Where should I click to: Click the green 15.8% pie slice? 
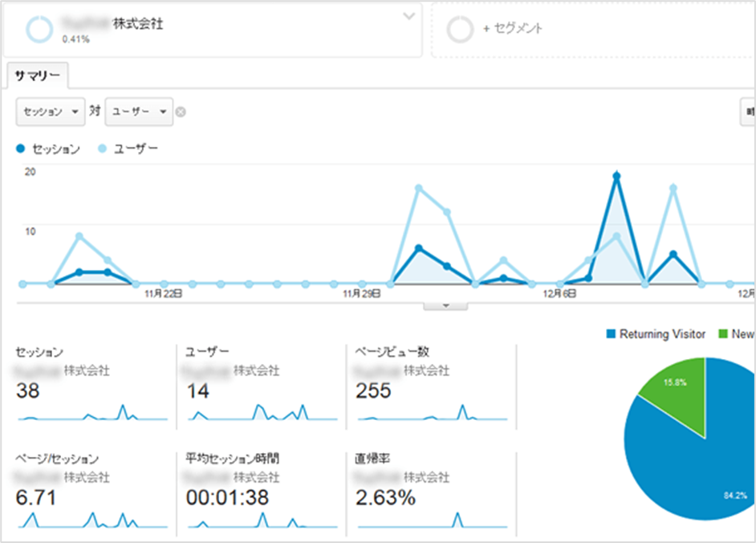tap(679, 391)
